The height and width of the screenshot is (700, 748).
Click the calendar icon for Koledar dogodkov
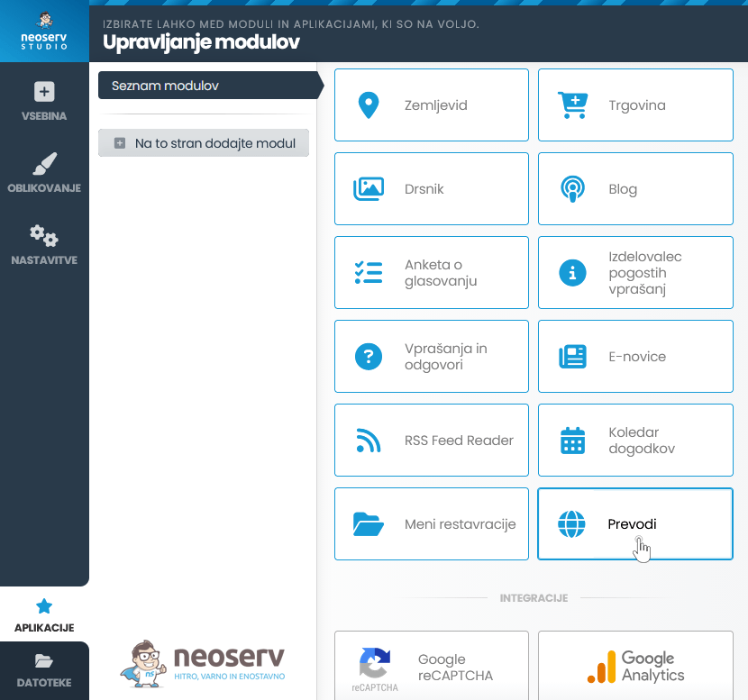pyautogui.click(x=572, y=441)
